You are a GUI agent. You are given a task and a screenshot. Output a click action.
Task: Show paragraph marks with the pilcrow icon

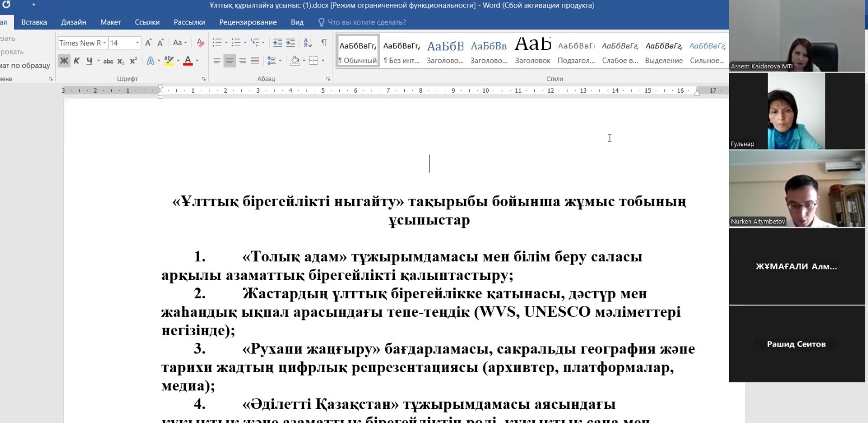[x=324, y=43]
